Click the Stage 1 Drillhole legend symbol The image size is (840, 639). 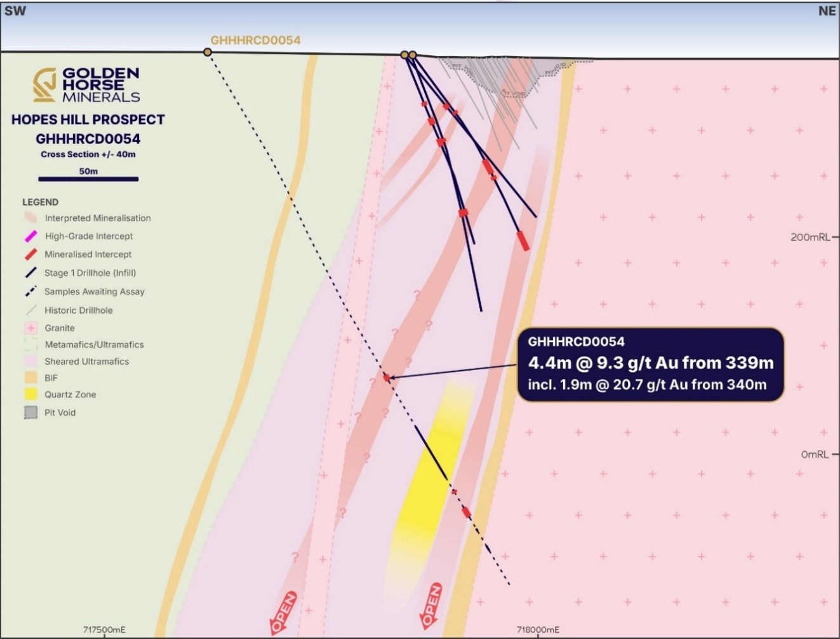click(30, 273)
